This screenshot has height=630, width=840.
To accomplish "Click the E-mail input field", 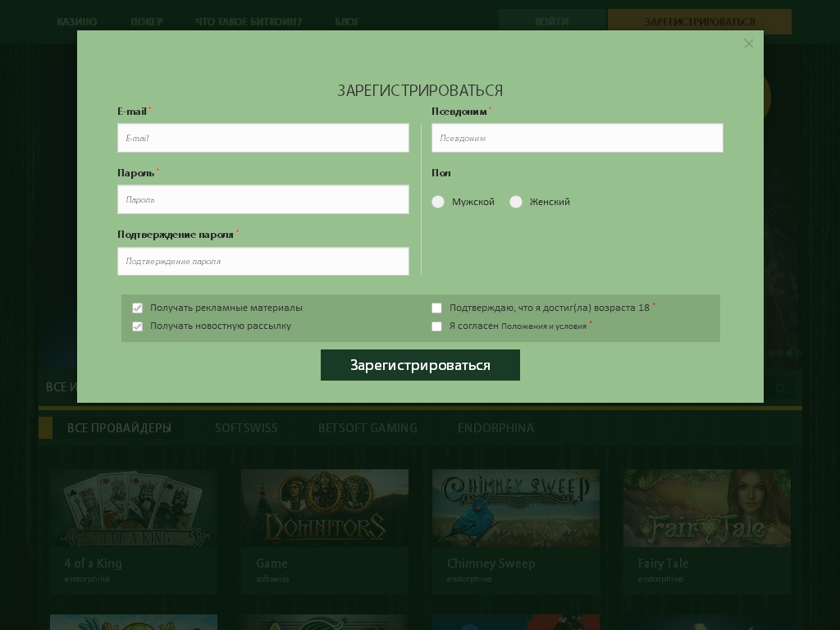I will (262, 138).
